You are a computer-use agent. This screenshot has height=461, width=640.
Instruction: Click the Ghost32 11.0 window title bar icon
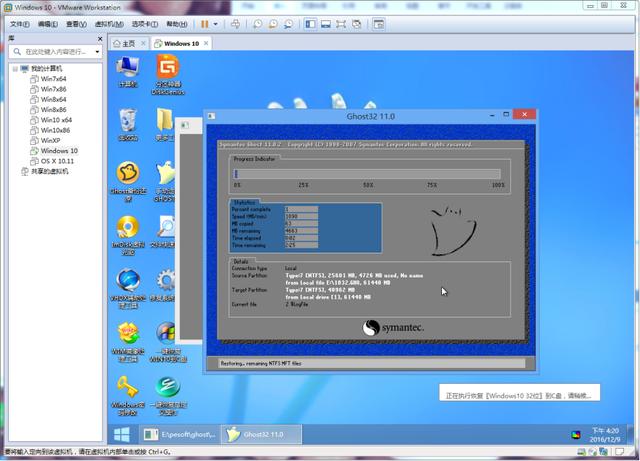(x=211, y=116)
